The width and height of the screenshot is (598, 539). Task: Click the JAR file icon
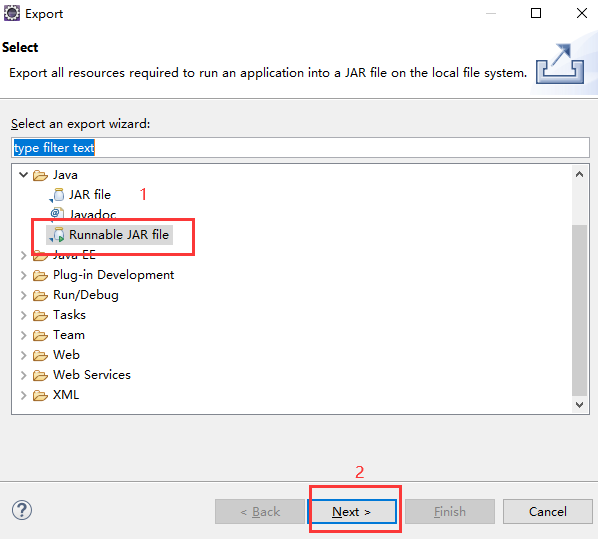[58, 195]
